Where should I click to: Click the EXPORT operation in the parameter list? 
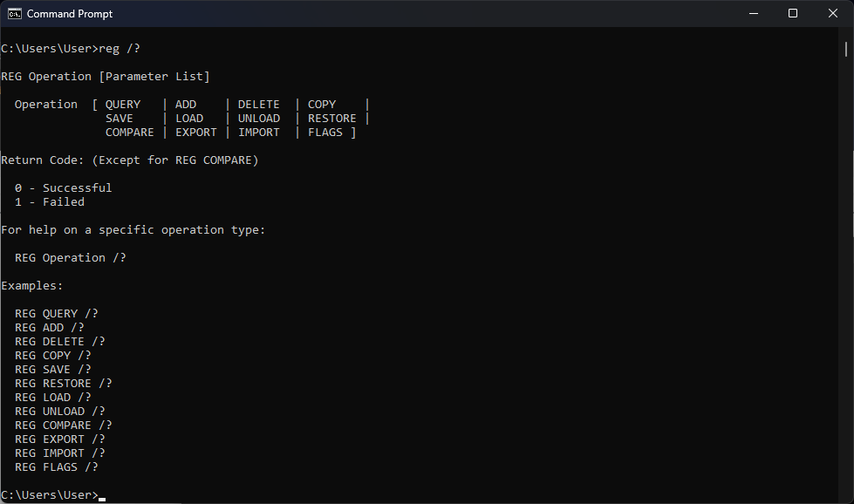[195, 132]
